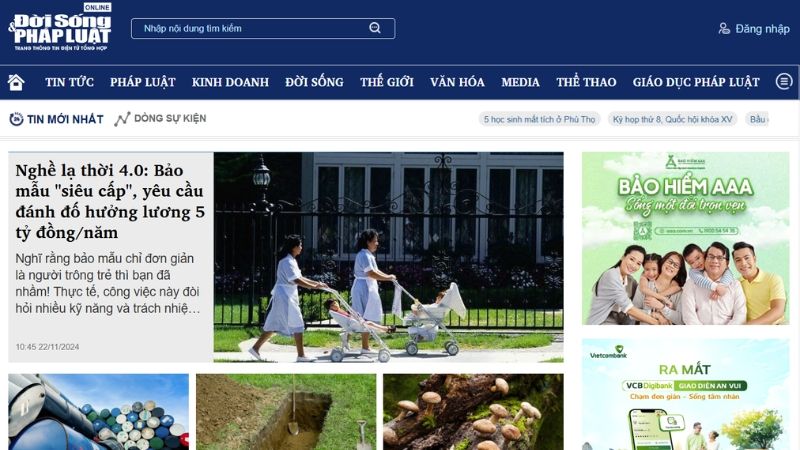800x450 pixels.
Task: Open the oil barrels article thumbnail
Action: [x=98, y=412]
